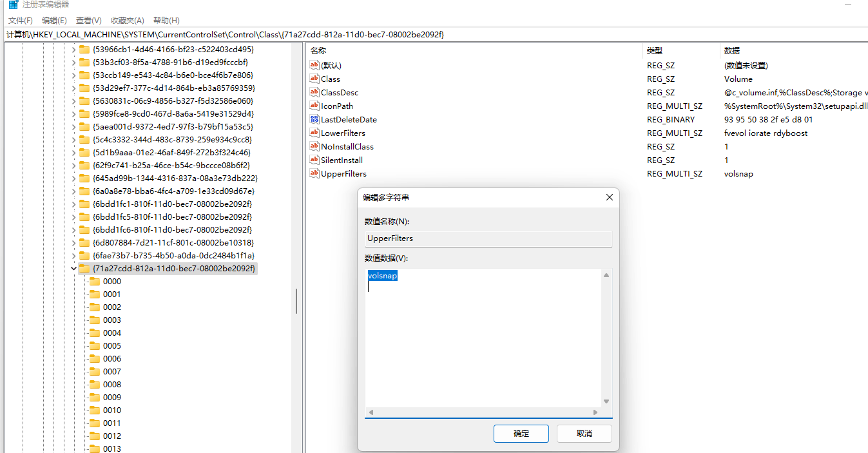Screen dimensions: 868x453
Task: Click the UpperFilters value icon
Action: (314, 173)
